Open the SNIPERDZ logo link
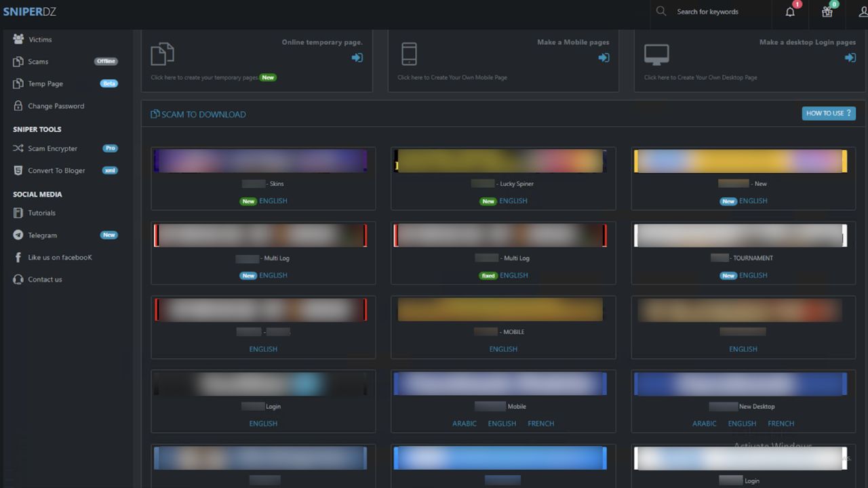 (29, 12)
